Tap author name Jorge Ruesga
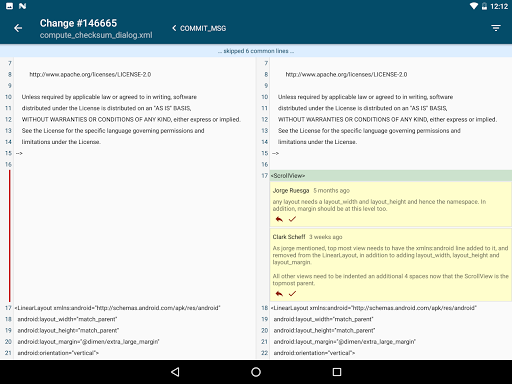 pyautogui.click(x=291, y=191)
